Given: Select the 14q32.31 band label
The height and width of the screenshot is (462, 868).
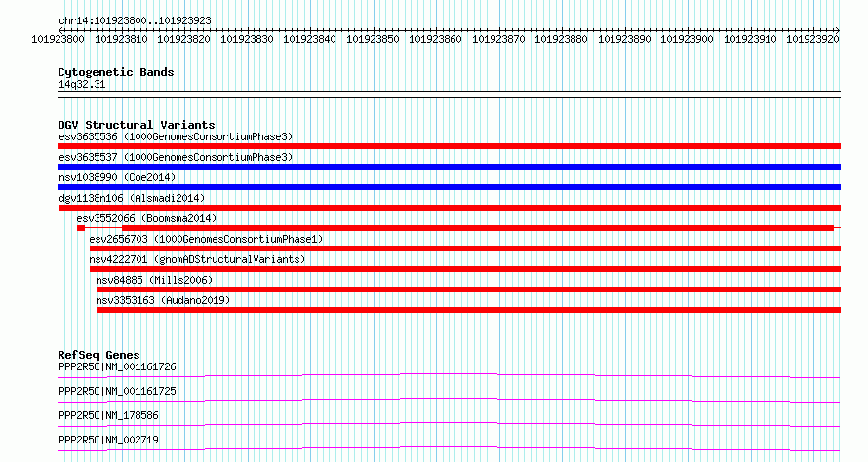Looking at the screenshot, I should click(x=82, y=84).
